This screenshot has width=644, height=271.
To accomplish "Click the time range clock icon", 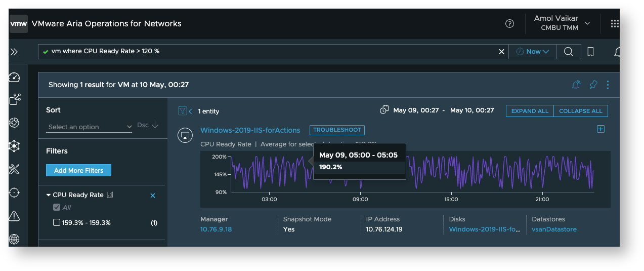I will pyautogui.click(x=384, y=110).
